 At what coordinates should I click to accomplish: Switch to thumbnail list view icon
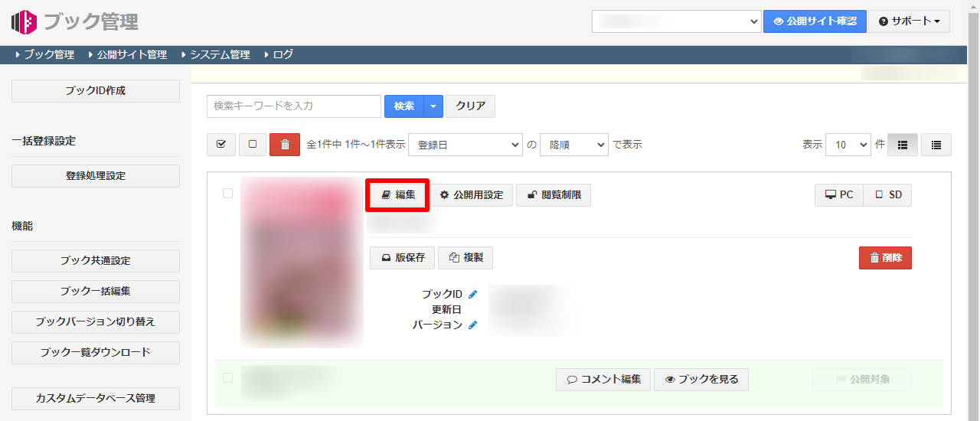pyautogui.click(x=902, y=145)
